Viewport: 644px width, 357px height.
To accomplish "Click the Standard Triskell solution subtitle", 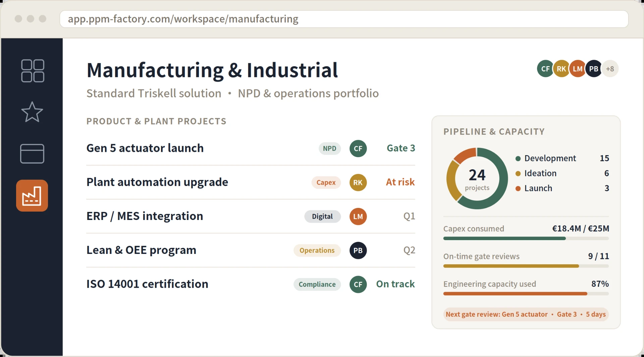I will [154, 93].
